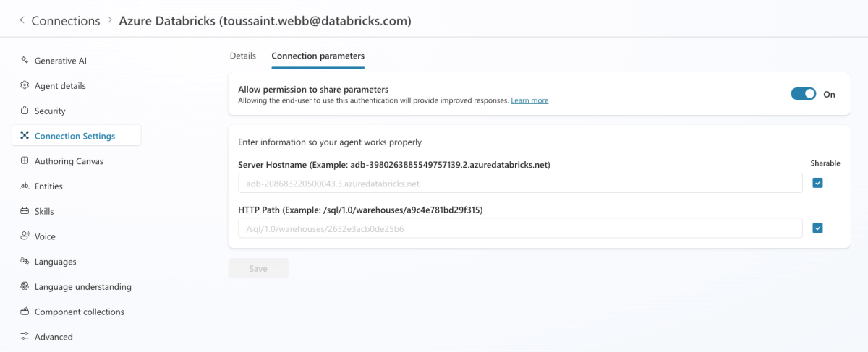Viewport: 868px width, 352px height.
Task: Click the Save button
Action: point(258,268)
